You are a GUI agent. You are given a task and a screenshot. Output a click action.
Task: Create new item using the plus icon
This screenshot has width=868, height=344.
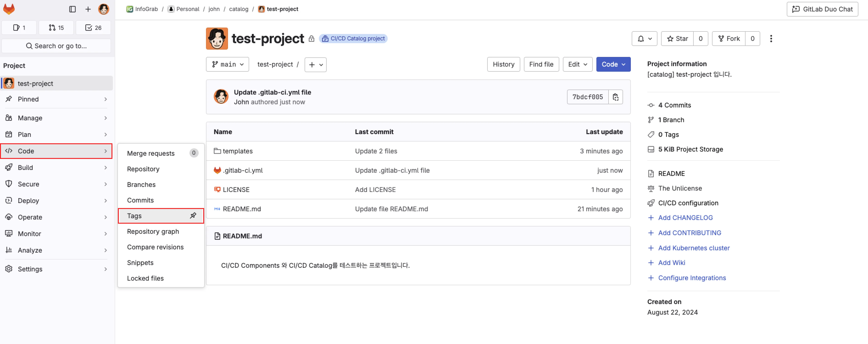click(88, 9)
